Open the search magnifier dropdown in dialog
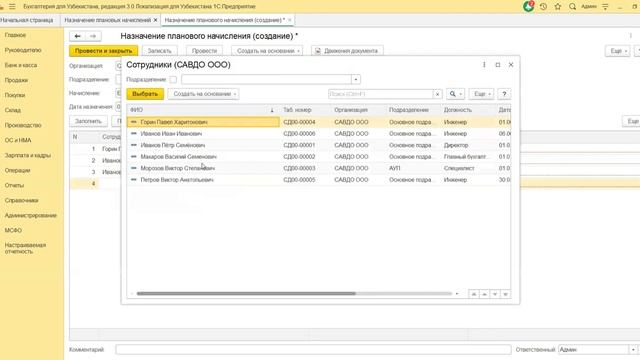 pos(456,94)
